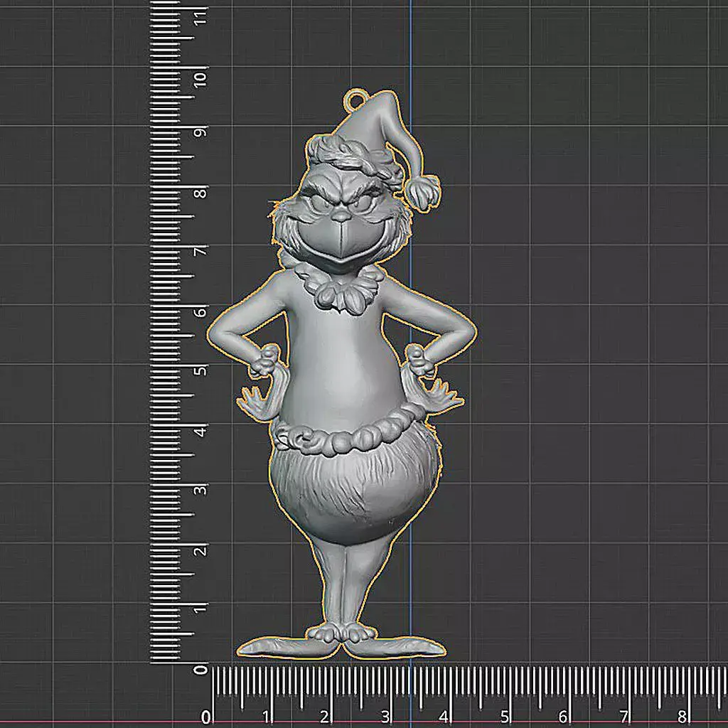728x728 pixels.
Task: Click the "7" label on the vertical ruler
Action: click(x=200, y=252)
